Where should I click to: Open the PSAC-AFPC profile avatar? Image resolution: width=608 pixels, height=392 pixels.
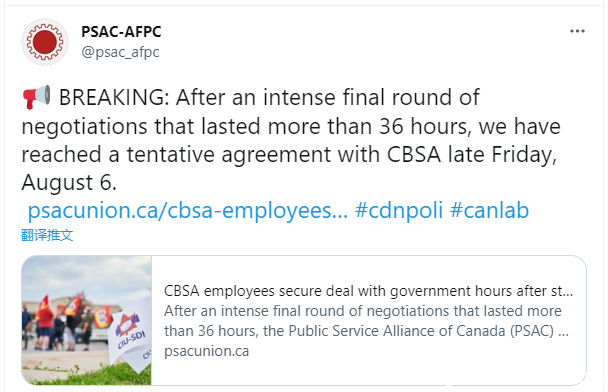(45, 42)
